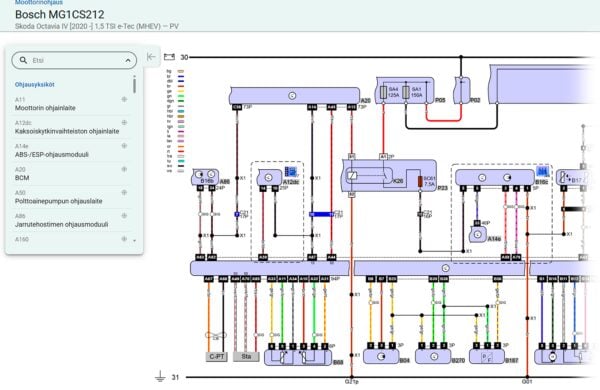Click the blue C21 connector bar
The image size is (600, 390).
pyautogui.click(x=321, y=214)
